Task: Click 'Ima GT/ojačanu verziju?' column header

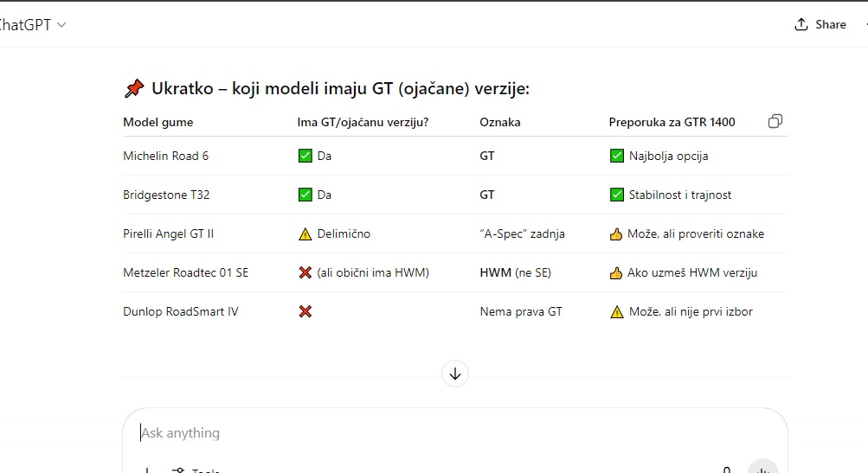Action: tap(363, 122)
